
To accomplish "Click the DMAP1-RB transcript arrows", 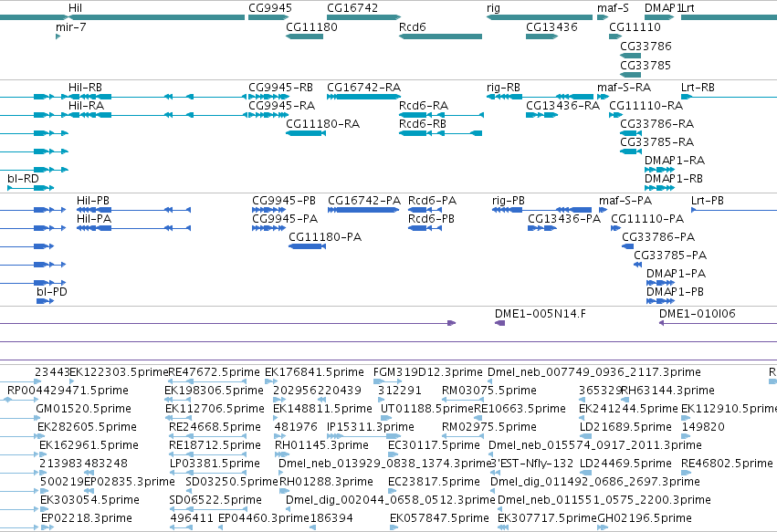I will point(659,188).
